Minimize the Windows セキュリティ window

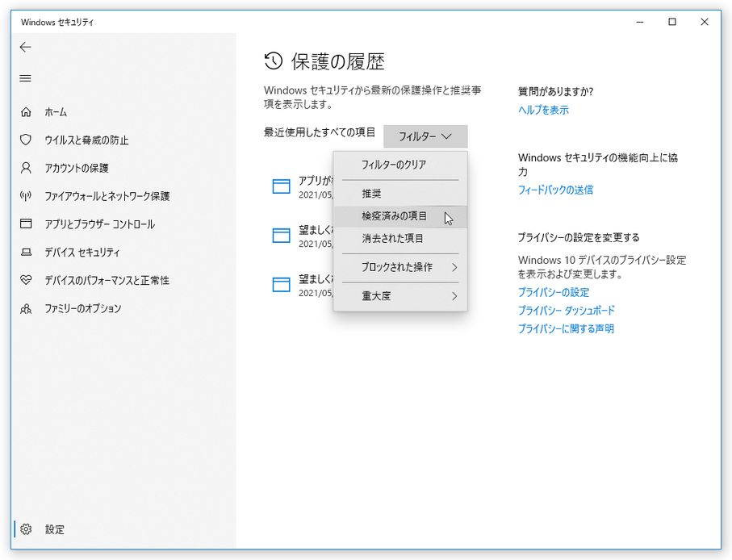pos(640,22)
